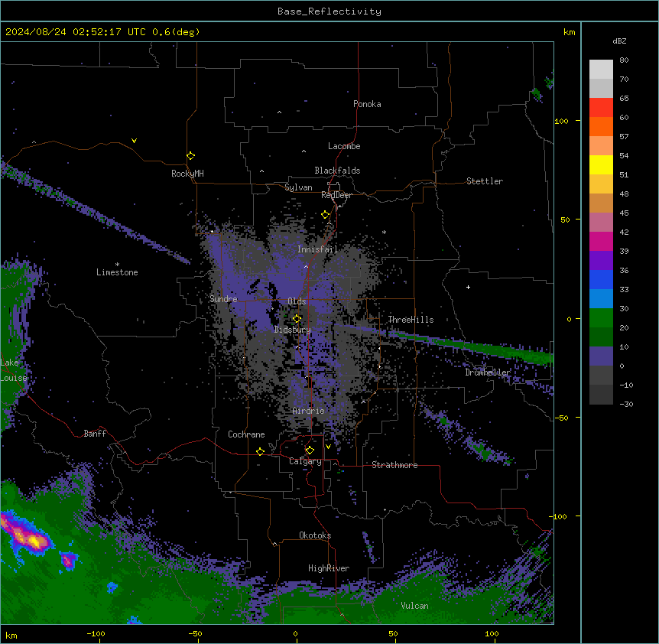Click the Lacombe city label
659x644 pixels.
tap(344, 146)
